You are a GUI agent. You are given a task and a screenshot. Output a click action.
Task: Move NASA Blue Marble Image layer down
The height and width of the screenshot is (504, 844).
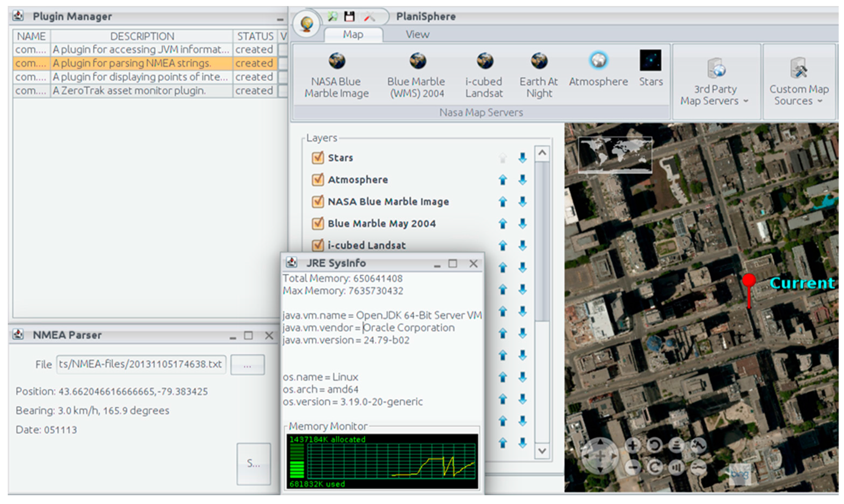click(523, 202)
